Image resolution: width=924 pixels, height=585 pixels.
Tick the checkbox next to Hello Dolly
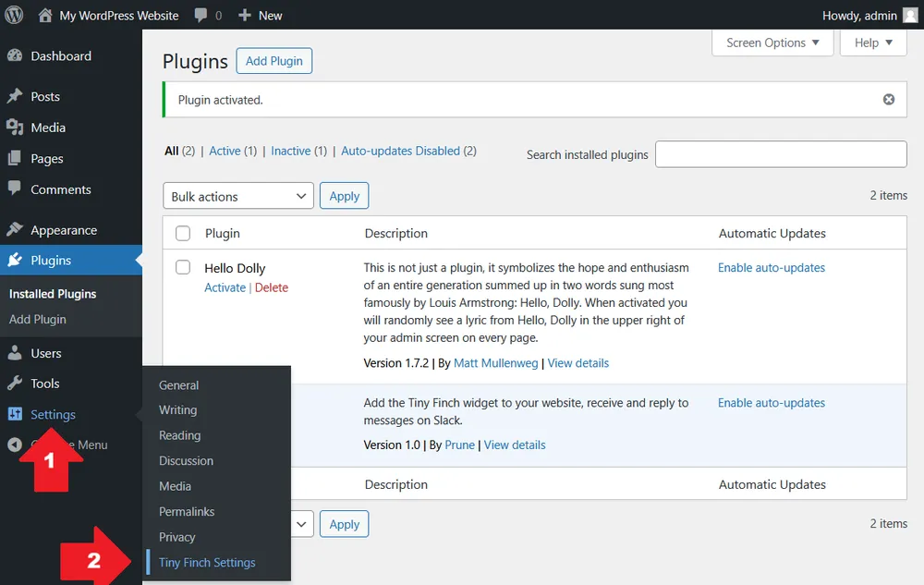tap(182, 268)
